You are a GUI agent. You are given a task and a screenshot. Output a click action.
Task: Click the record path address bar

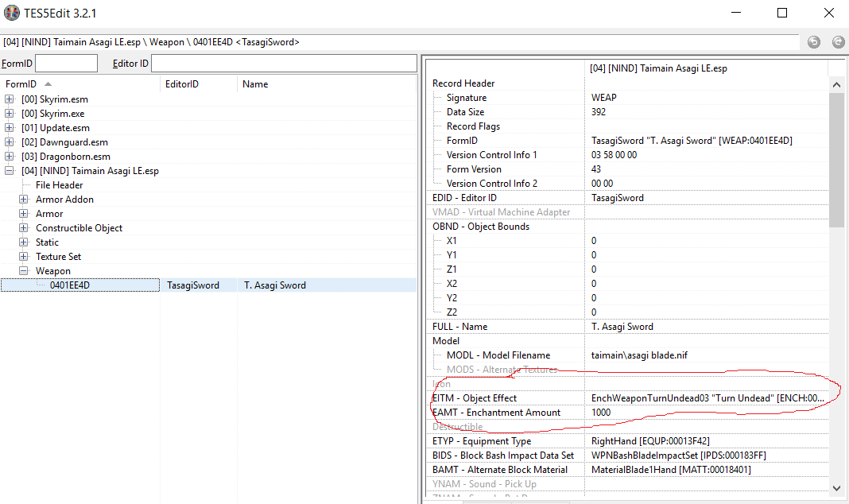(400, 42)
